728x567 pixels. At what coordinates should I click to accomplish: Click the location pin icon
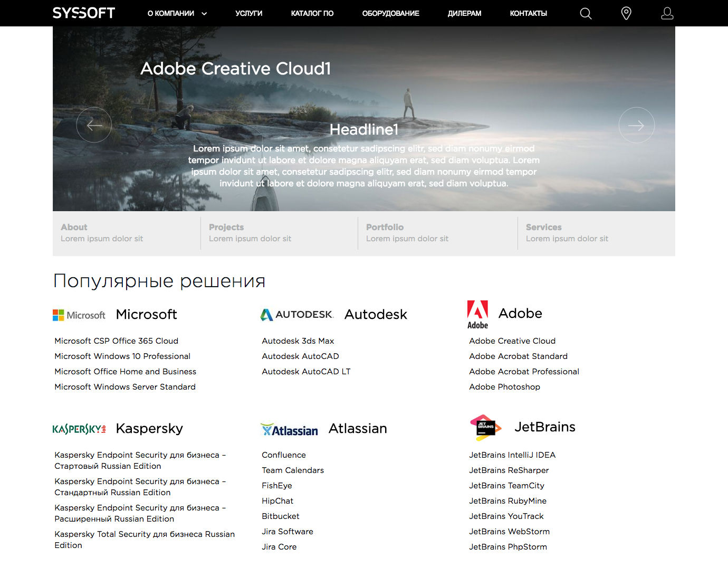[x=626, y=13]
